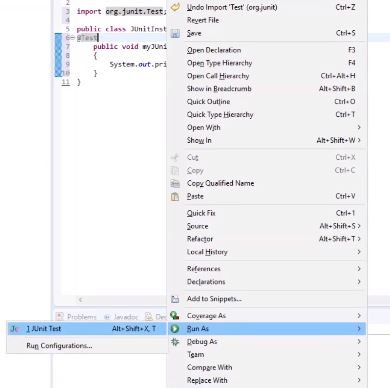Choose Quick Outline option
The height and width of the screenshot is (388, 390).
point(267,102)
